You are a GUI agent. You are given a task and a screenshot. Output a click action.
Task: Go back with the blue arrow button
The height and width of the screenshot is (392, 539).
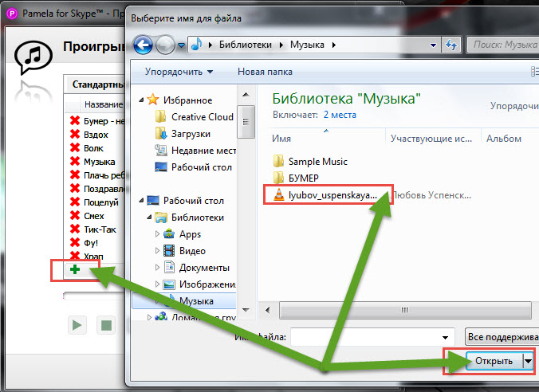(x=143, y=45)
